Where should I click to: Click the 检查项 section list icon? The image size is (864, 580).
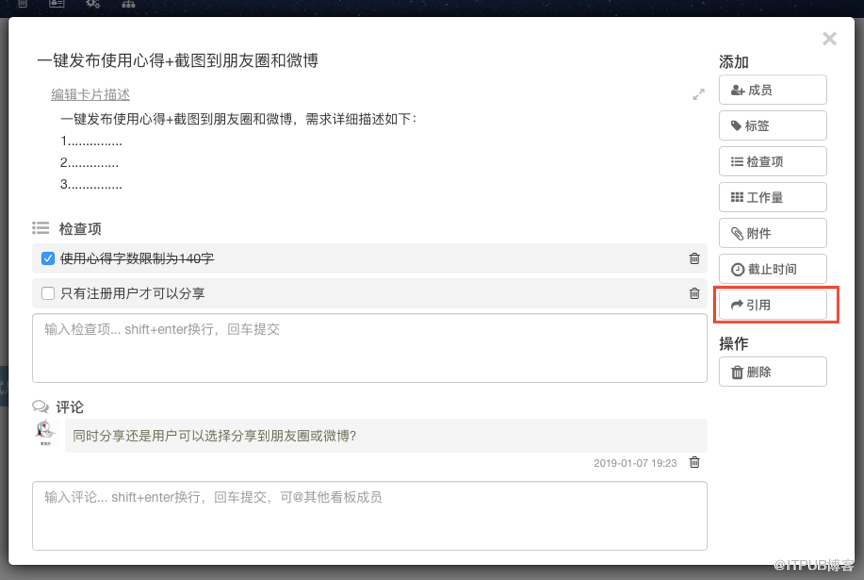[41, 228]
